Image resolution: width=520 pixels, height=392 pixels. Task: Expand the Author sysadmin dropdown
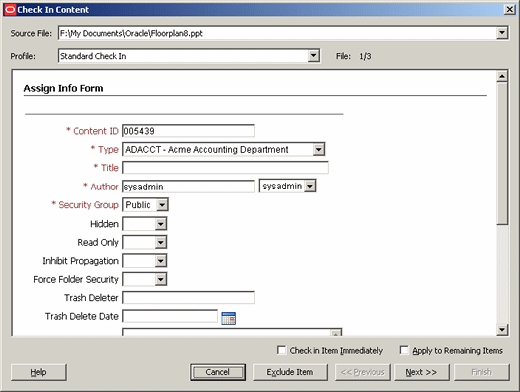[310, 186]
